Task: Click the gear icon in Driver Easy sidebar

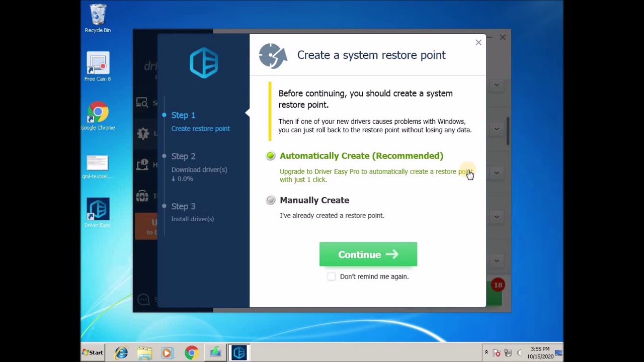Action: click(143, 133)
